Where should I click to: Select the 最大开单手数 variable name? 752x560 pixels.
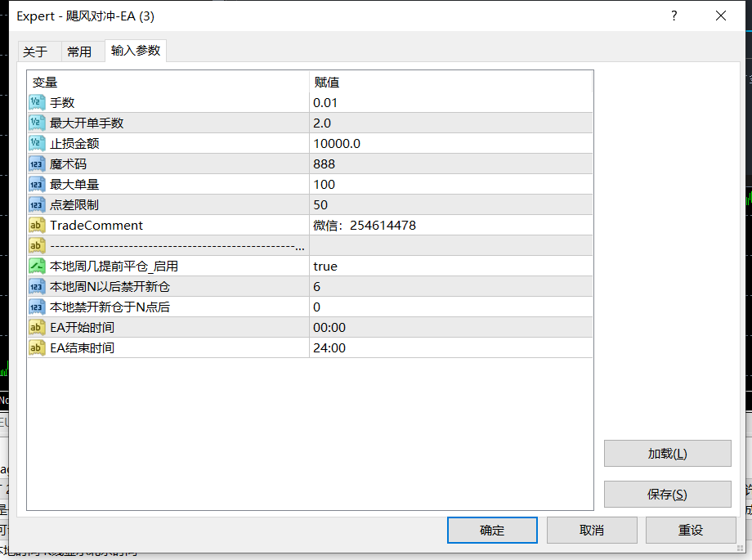click(x=87, y=123)
